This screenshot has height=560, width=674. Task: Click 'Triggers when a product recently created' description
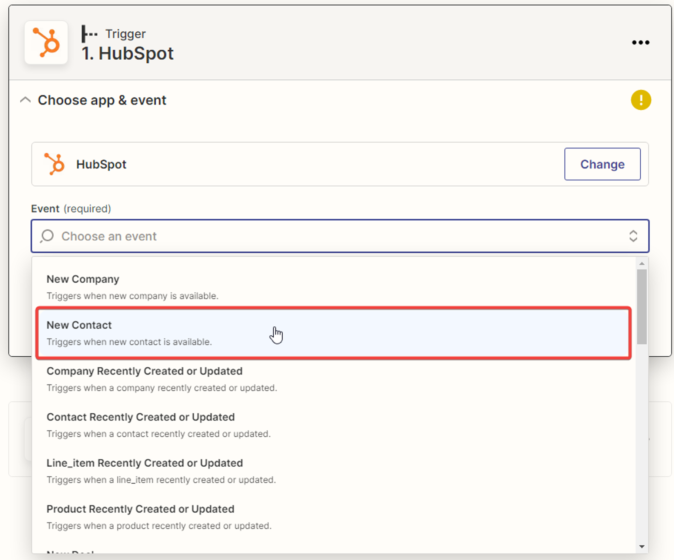tap(159, 526)
